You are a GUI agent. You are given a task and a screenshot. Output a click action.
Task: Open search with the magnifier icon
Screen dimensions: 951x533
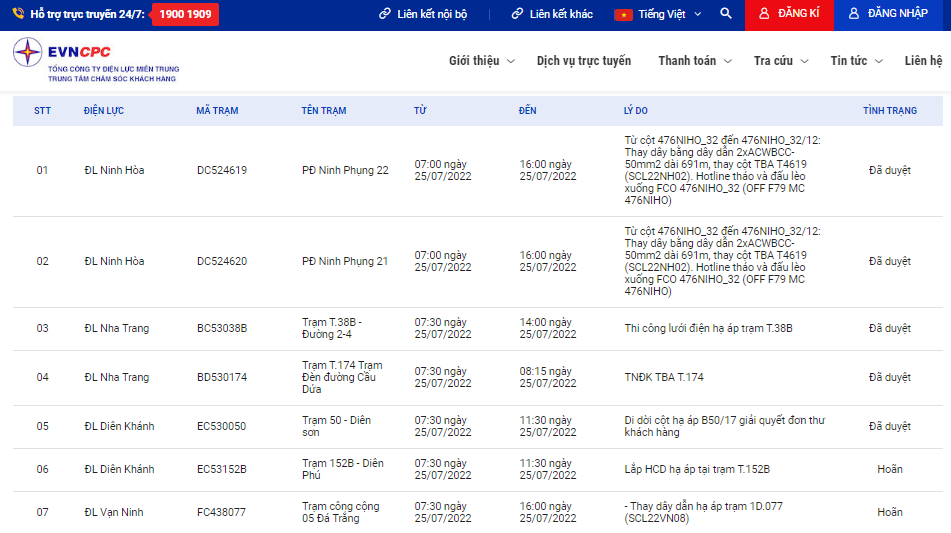tap(726, 14)
